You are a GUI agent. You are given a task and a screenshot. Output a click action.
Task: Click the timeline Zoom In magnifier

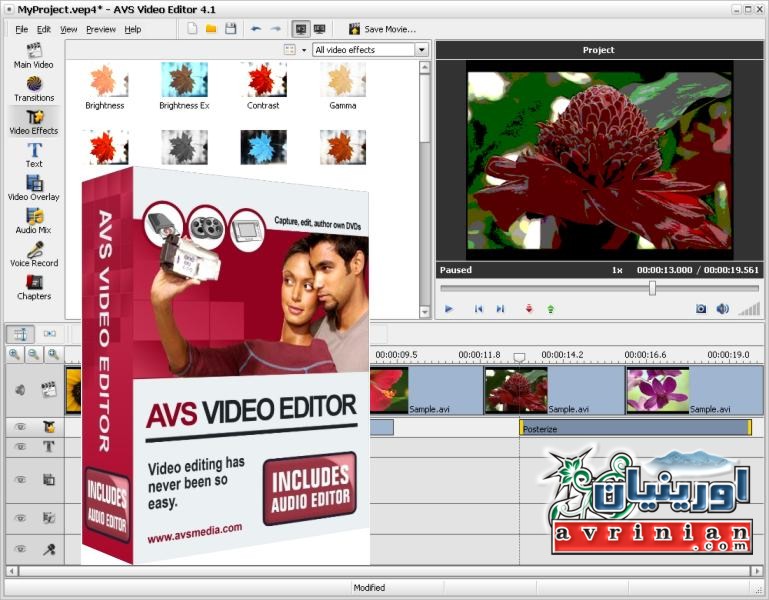(15, 354)
